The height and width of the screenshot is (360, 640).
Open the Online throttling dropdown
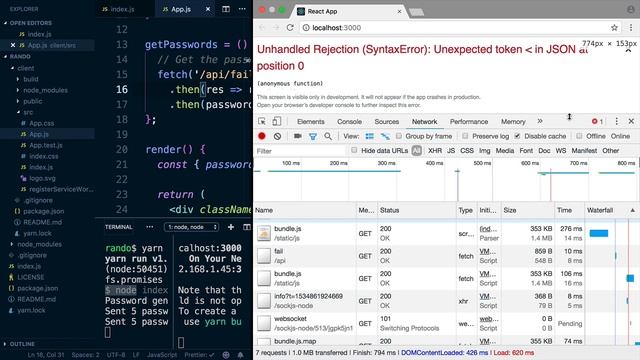(x=620, y=136)
